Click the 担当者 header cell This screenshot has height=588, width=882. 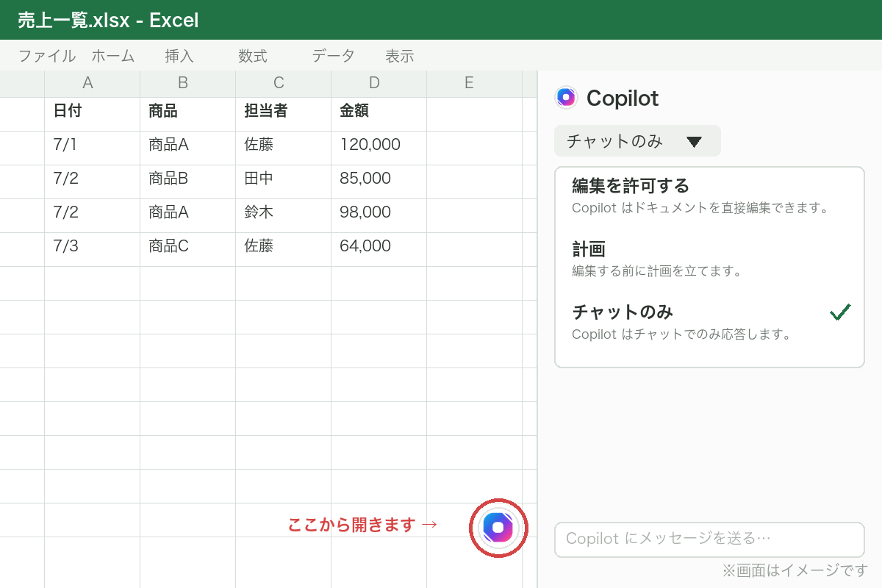click(283, 114)
